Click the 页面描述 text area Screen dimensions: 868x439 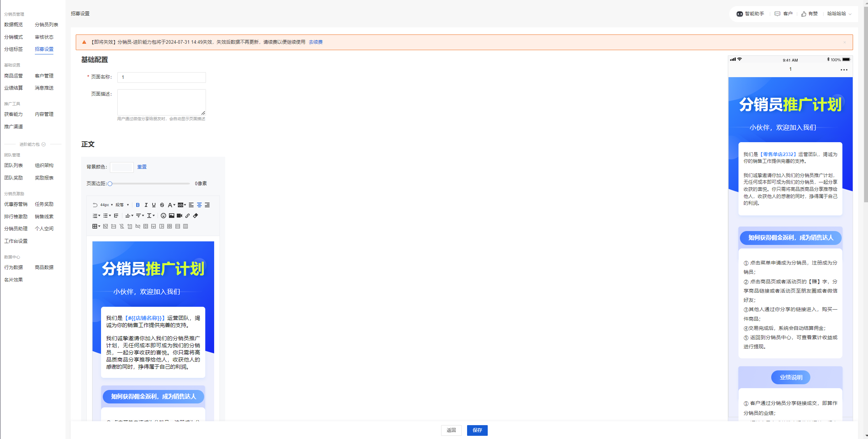(x=162, y=102)
